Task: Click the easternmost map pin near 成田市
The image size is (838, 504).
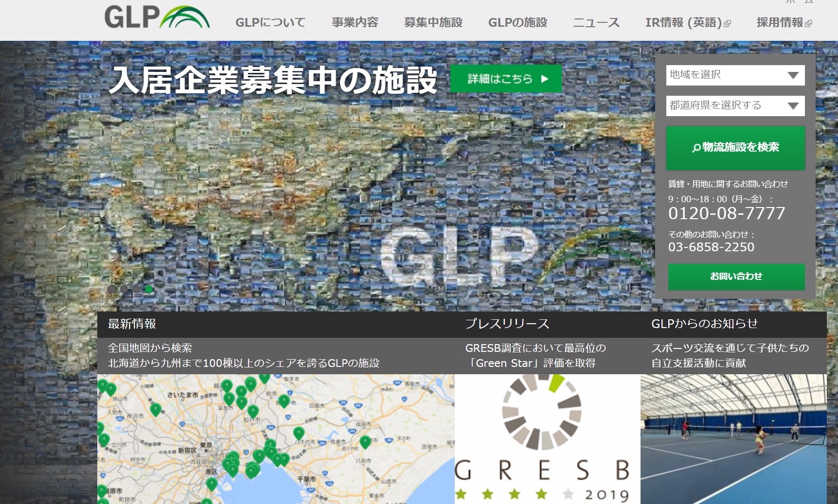Action: [365, 442]
